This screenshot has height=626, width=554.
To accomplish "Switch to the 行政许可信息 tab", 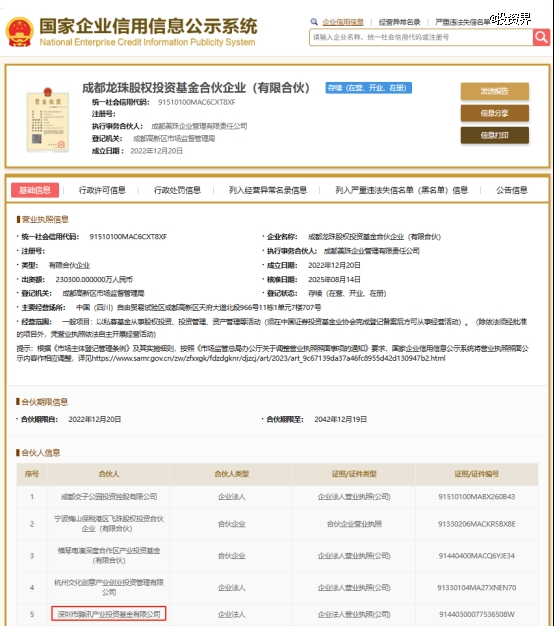I will coord(102,190).
